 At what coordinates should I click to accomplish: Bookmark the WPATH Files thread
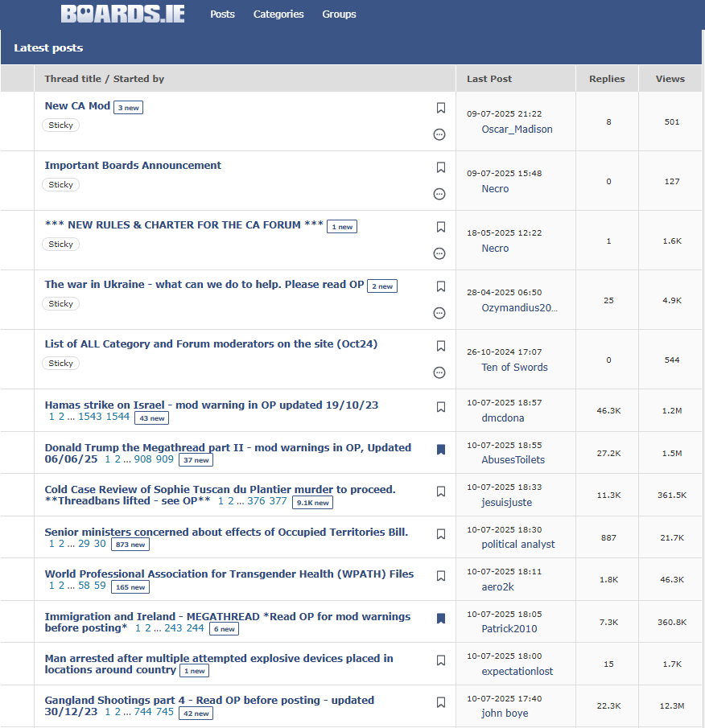pyautogui.click(x=441, y=576)
